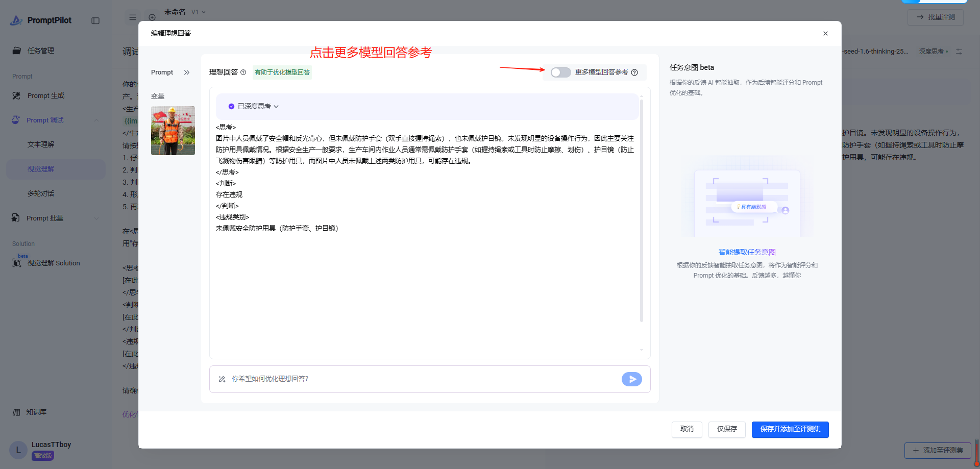
Task: Click the LucasTTboy user avatar
Action: click(18, 450)
